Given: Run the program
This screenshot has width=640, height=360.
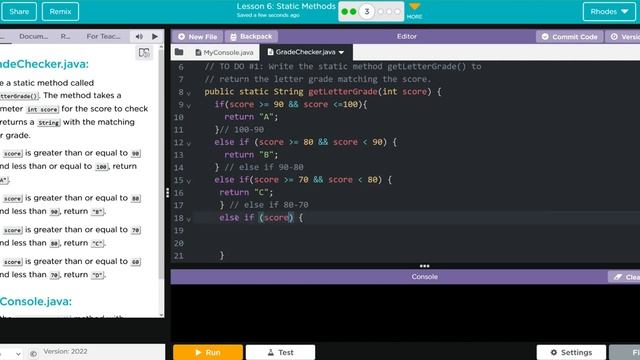Looking at the screenshot, I should tap(208, 352).
